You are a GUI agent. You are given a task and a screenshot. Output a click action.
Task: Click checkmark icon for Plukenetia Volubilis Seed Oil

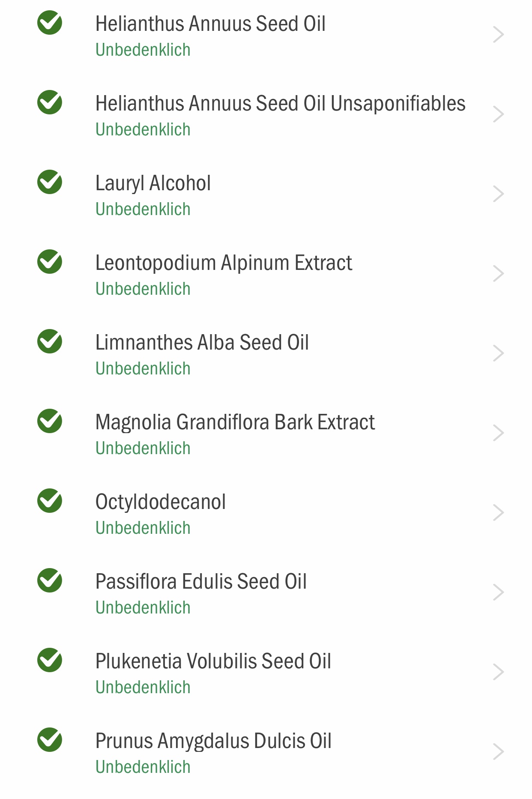[x=50, y=660]
